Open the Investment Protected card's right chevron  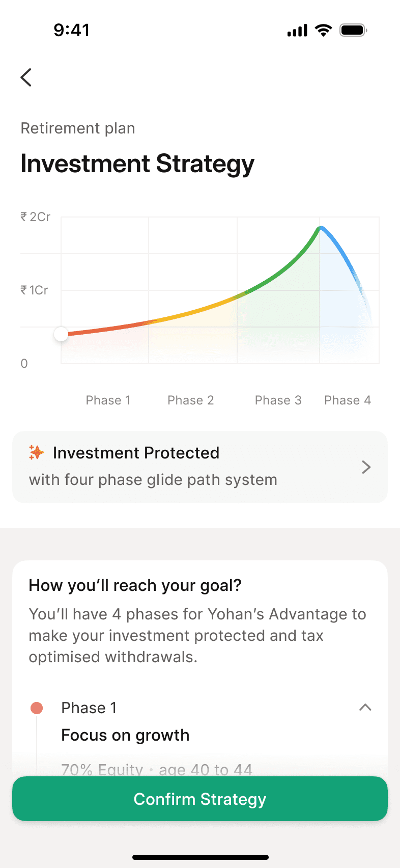[366, 467]
